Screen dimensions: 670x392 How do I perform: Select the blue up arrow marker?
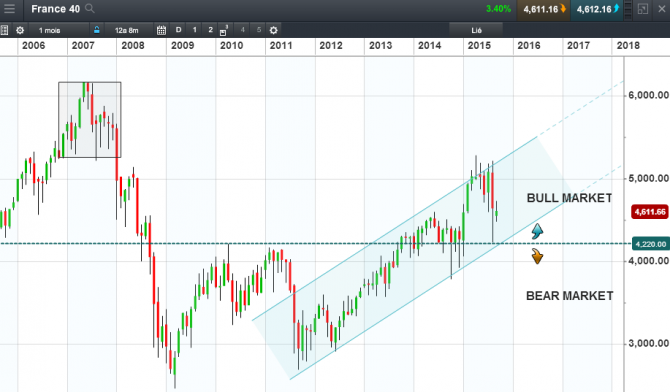(537, 231)
